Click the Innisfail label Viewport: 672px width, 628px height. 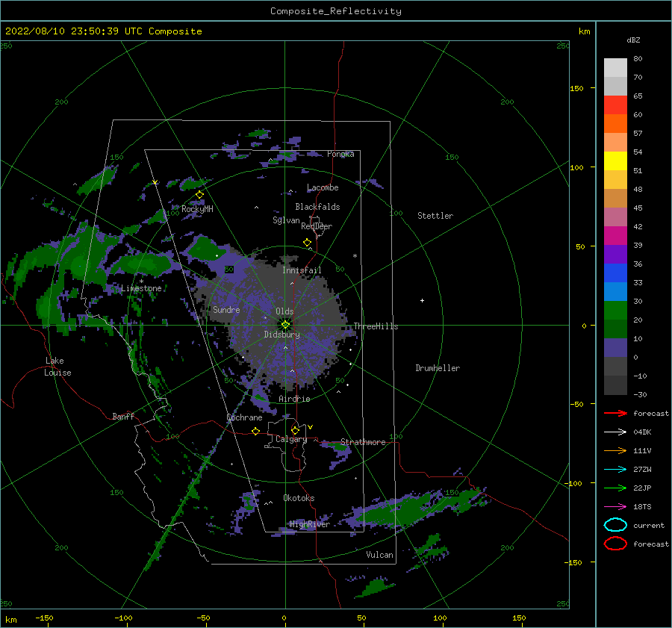tap(302, 270)
